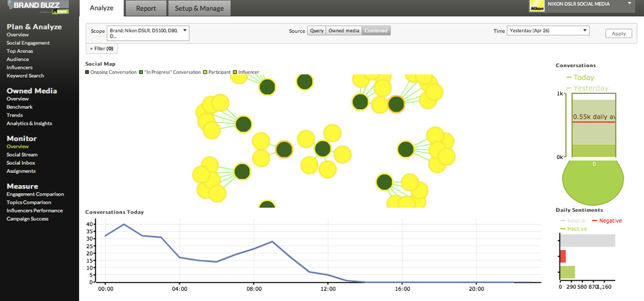Toggle the Positive sentiment legend item

(574, 229)
